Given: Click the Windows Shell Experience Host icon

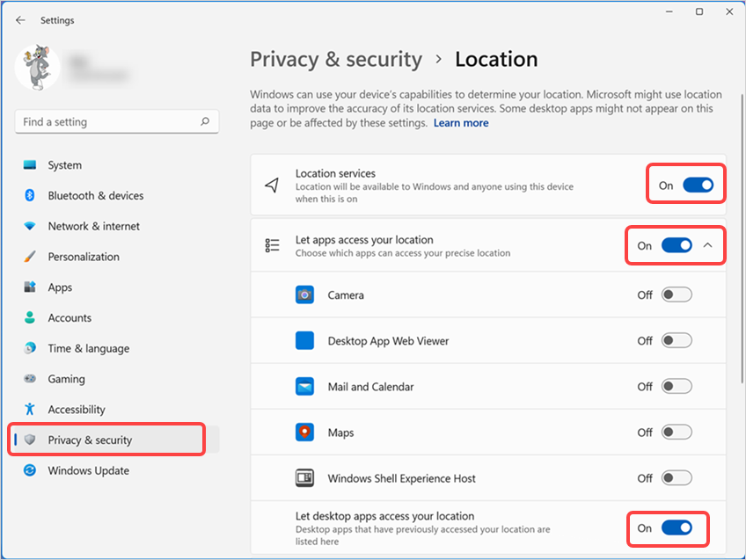Looking at the screenshot, I should (304, 478).
